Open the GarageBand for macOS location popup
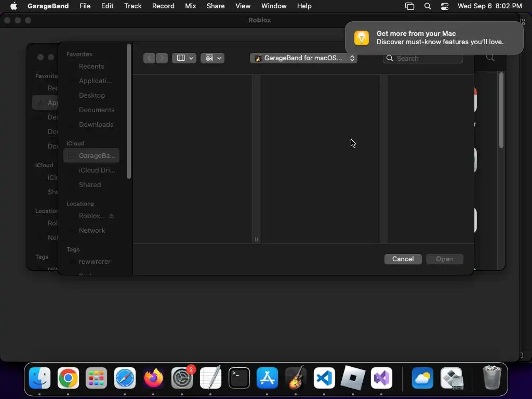 click(303, 58)
